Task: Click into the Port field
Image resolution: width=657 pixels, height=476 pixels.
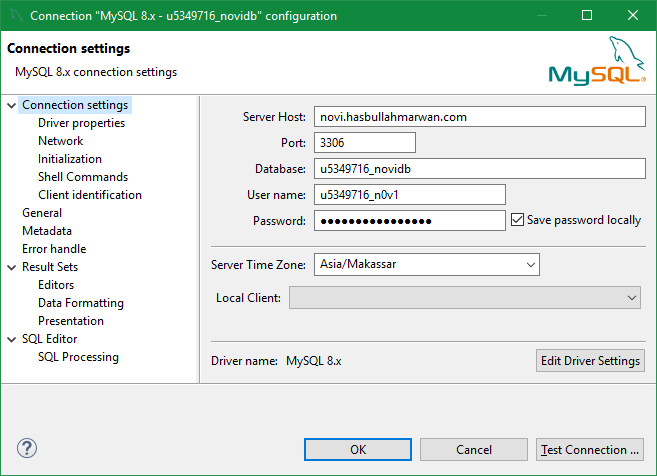Action: pyautogui.click(x=365, y=142)
